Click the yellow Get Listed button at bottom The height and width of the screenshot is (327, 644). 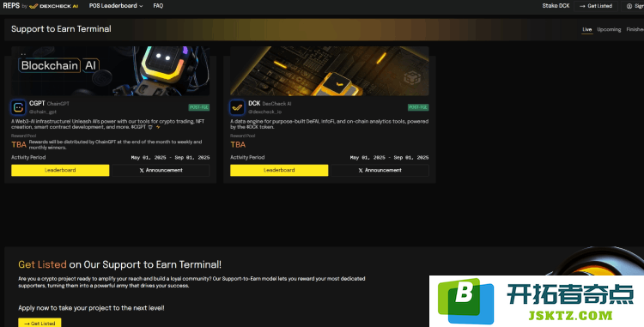[39, 323]
